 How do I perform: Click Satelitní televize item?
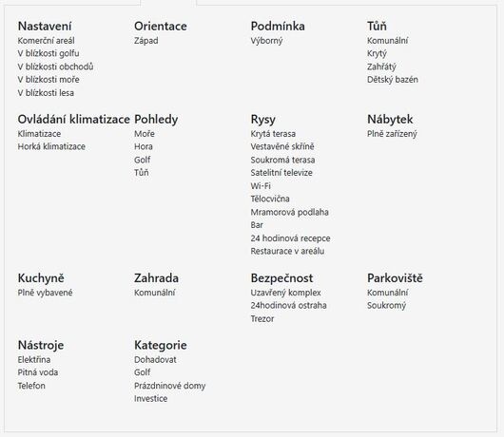coord(281,173)
